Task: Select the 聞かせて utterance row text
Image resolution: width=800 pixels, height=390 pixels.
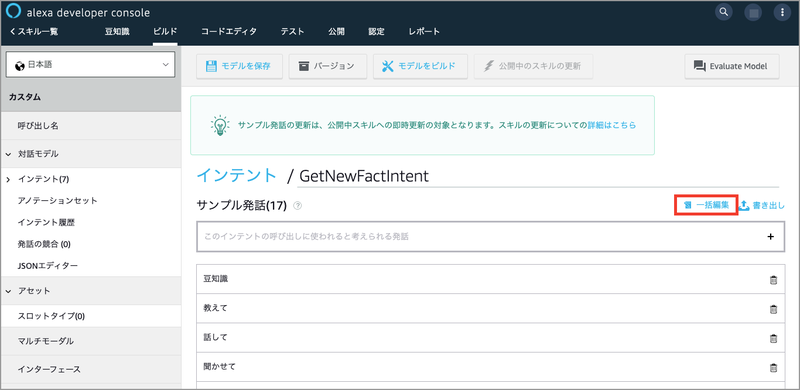Action: [x=219, y=367]
